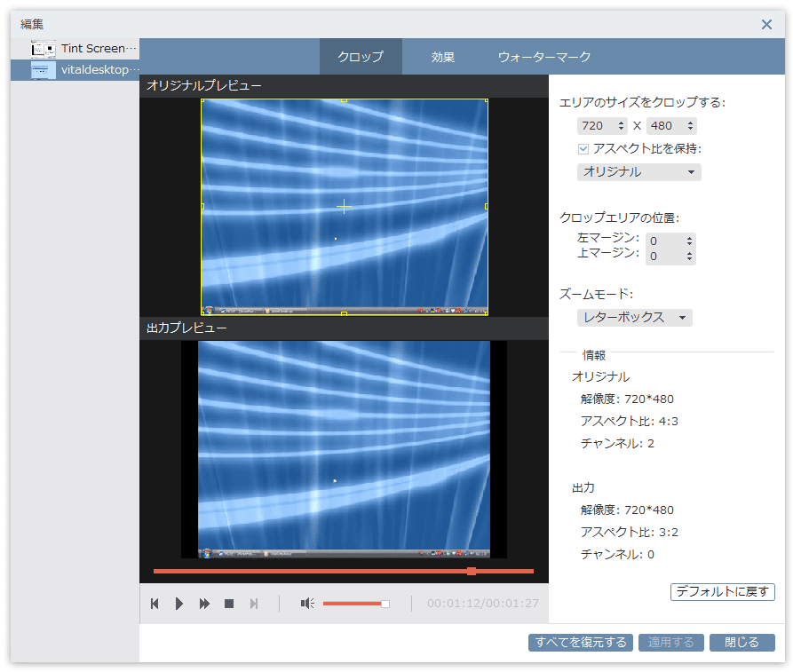This screenshot has height=672, width=793.
Task: Click the crop bottom-right corner handle
Action: pos(487,313)
